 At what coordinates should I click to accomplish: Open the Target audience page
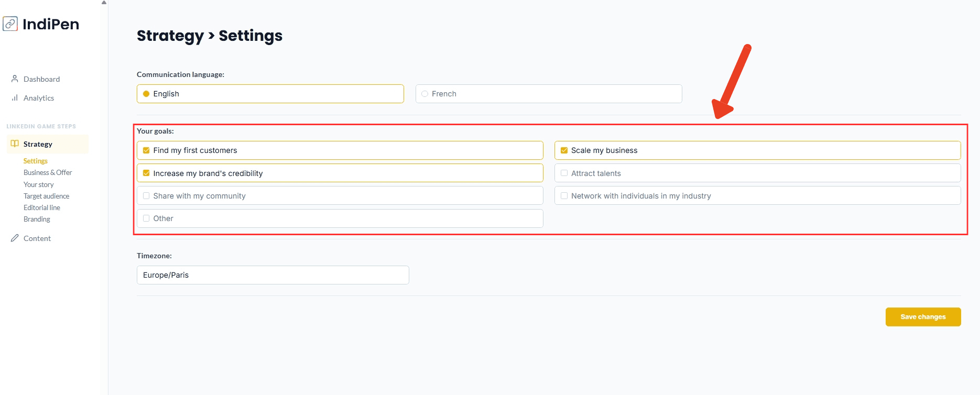pyautogui.click(x=46, y=196)
